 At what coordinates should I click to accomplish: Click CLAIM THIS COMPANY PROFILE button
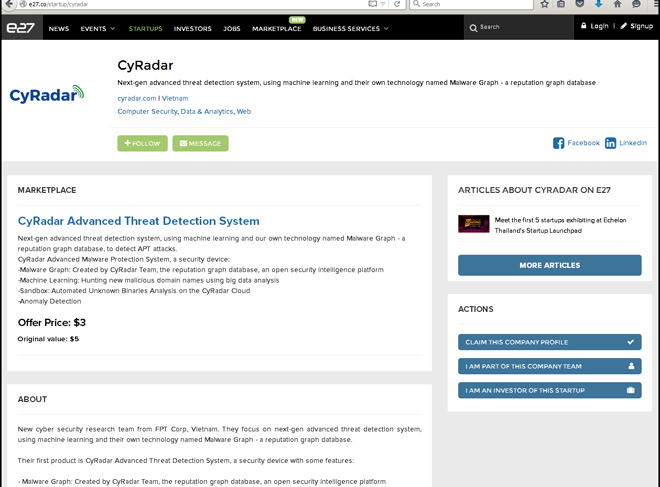(550, 342)
